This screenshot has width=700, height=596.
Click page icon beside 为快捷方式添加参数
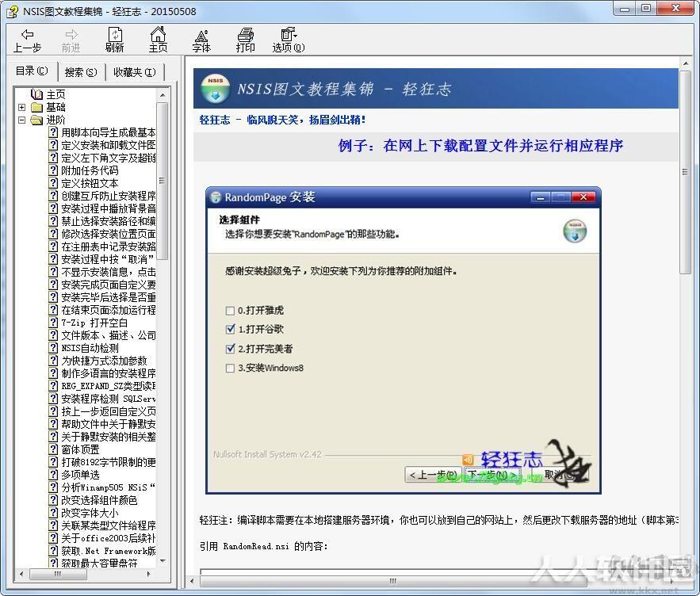54,361
